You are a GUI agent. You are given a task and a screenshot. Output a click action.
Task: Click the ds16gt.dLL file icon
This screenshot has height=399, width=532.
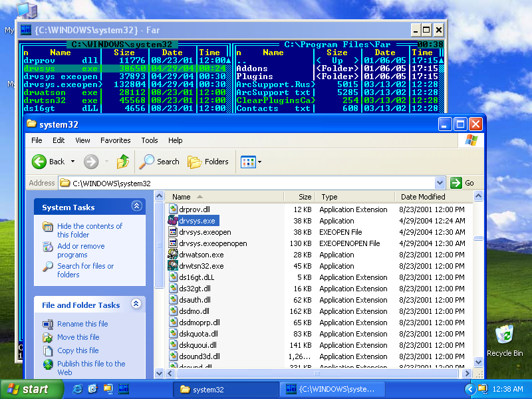(x=173, y=277)
